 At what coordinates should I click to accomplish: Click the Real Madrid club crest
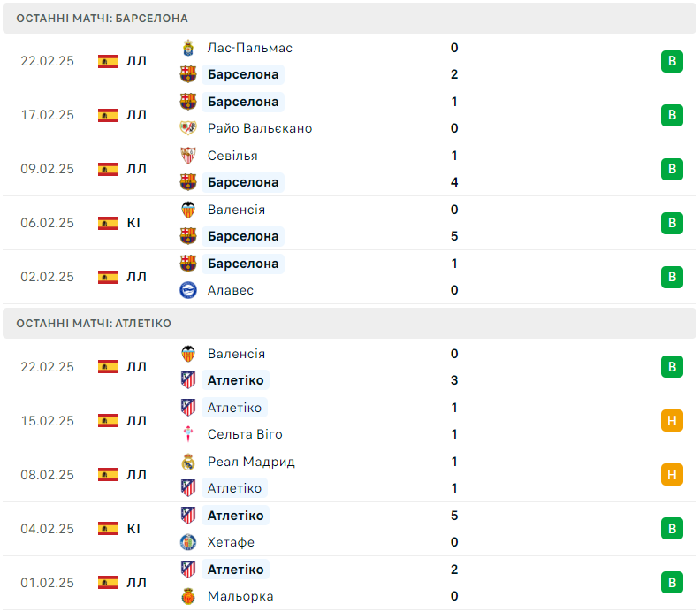click(188, 462)
